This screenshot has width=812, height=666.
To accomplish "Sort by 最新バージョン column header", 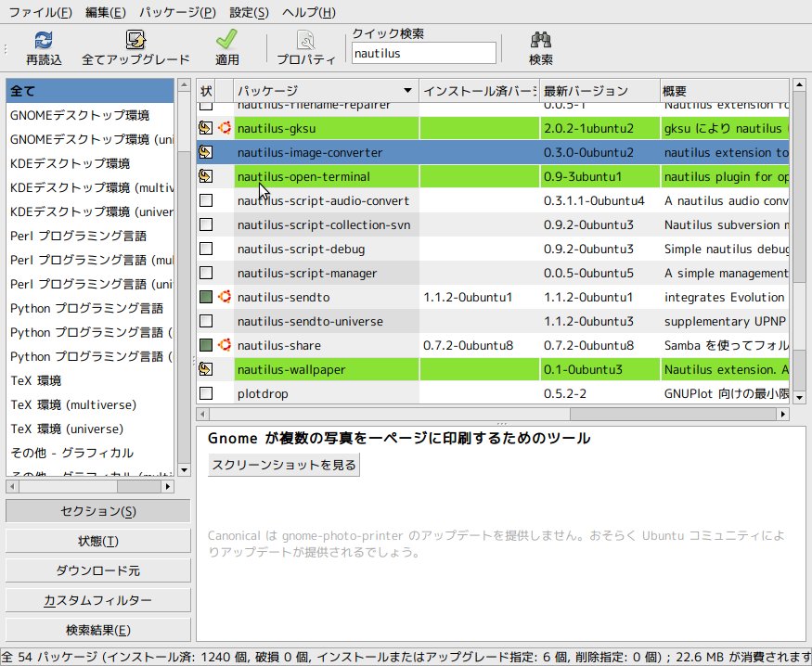I will click(599, 91).
